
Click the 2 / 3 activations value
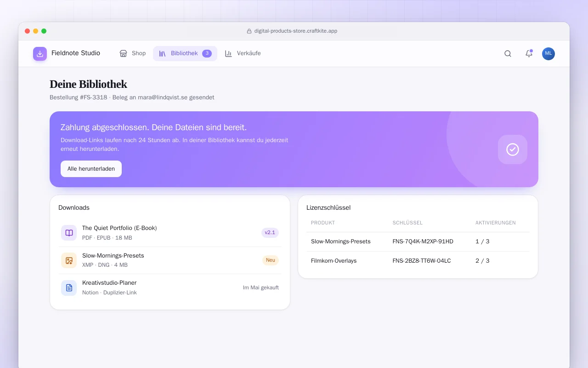482,261
